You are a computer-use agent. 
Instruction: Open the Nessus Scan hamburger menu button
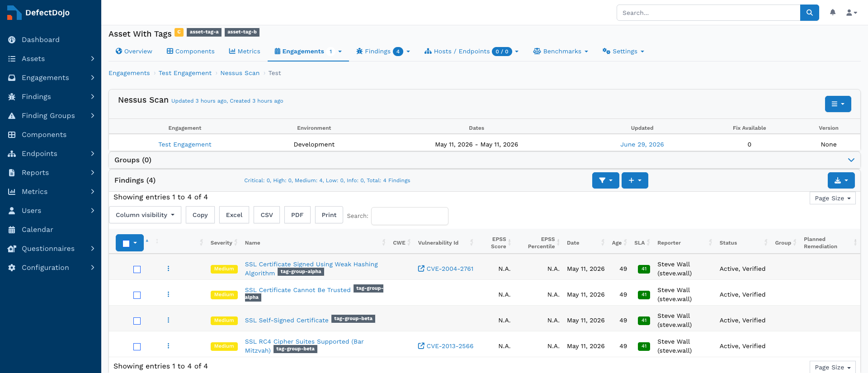tap(838, 104)
